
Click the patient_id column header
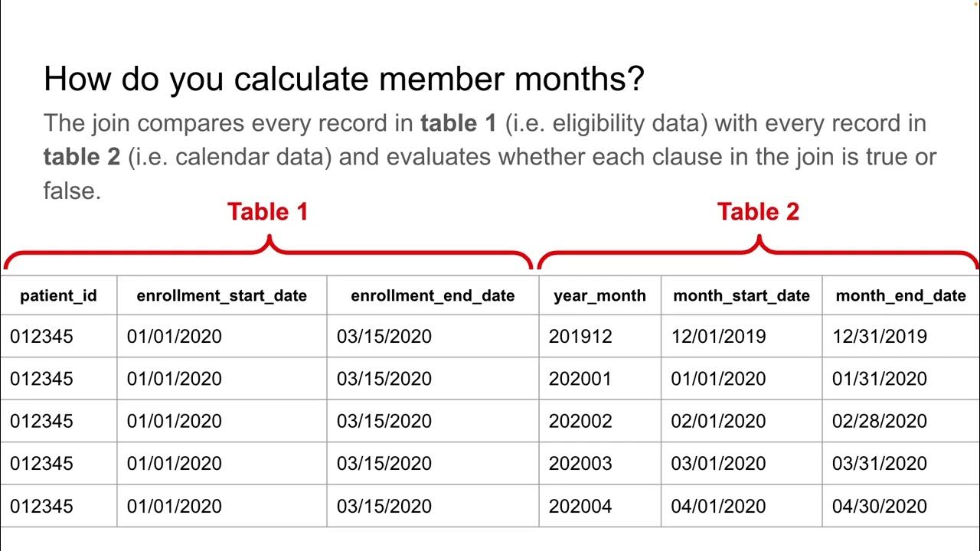58,295
